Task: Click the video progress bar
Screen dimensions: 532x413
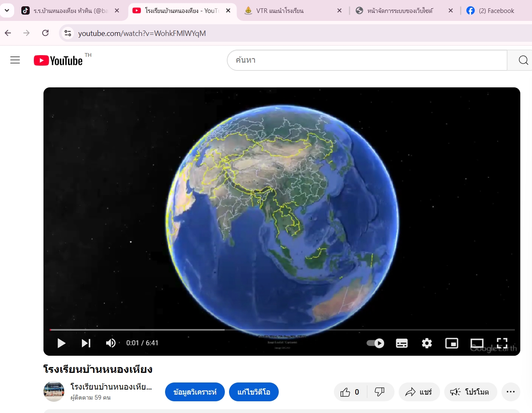Action: coord(282,330)
